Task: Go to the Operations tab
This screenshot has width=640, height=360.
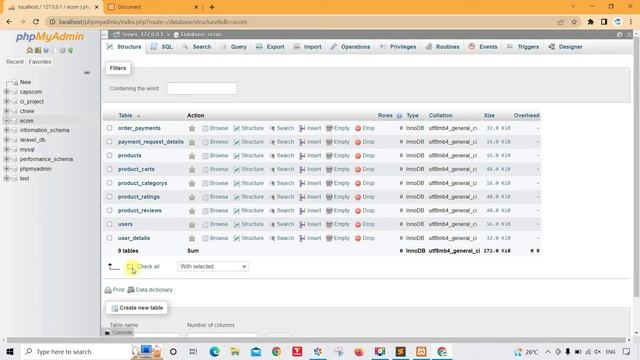Action: coord(350,47)
